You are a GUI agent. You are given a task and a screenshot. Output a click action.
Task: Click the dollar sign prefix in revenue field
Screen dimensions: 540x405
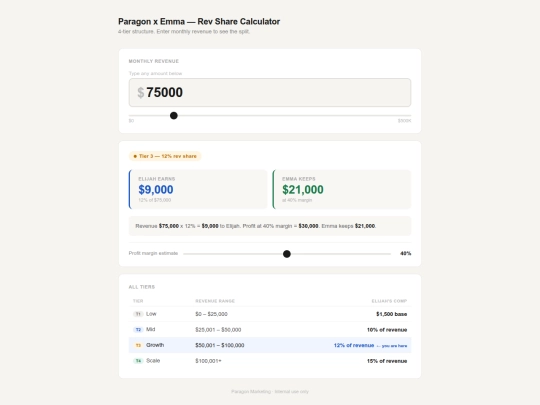[141, 93]
